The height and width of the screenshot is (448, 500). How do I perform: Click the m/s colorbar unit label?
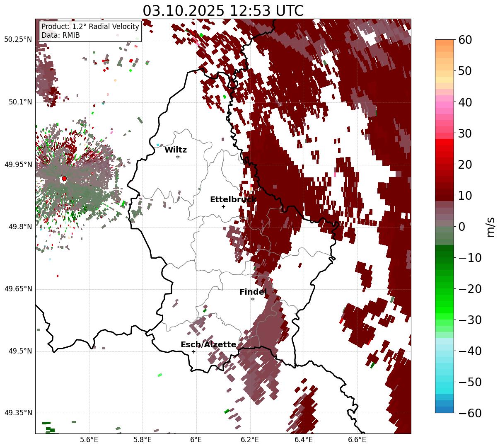point(491,226)
